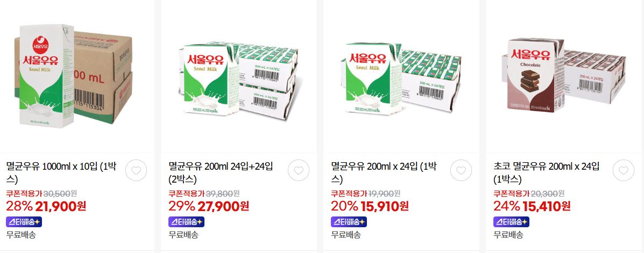This screenshot has width=644, height=253.
Task: Click the 29% 27,900원 price
Action: [209, 206]
